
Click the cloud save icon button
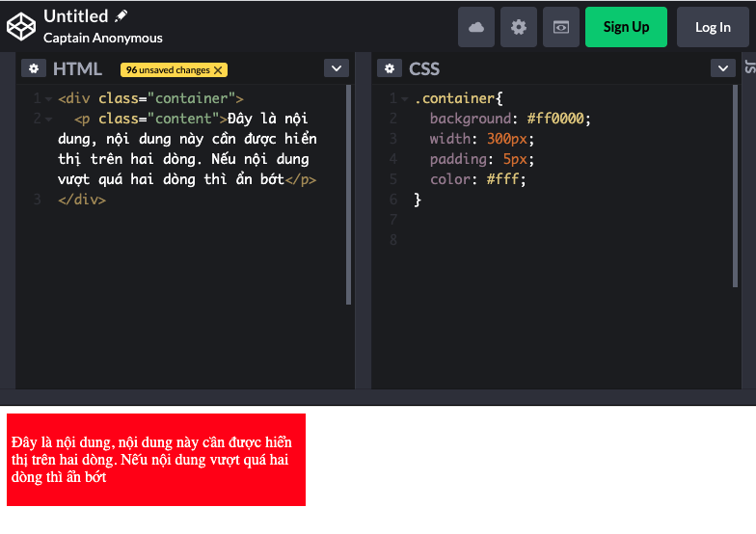click(476, 27)
